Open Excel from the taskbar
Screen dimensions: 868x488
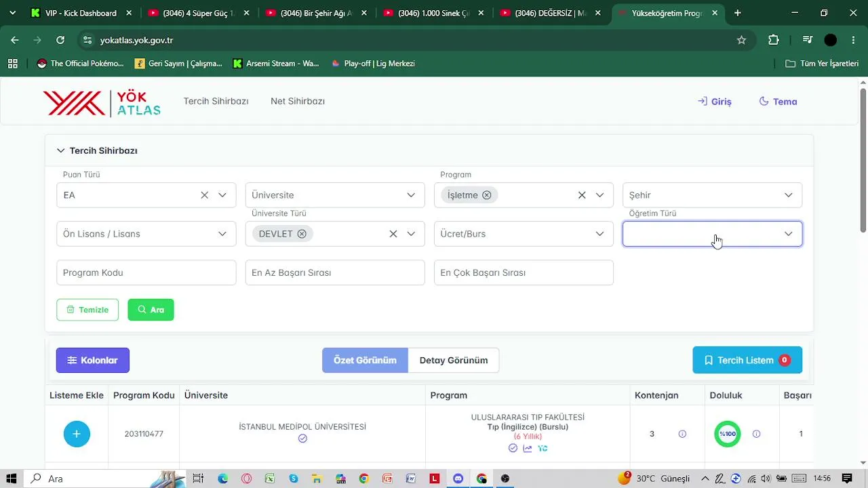pos(270,479)
